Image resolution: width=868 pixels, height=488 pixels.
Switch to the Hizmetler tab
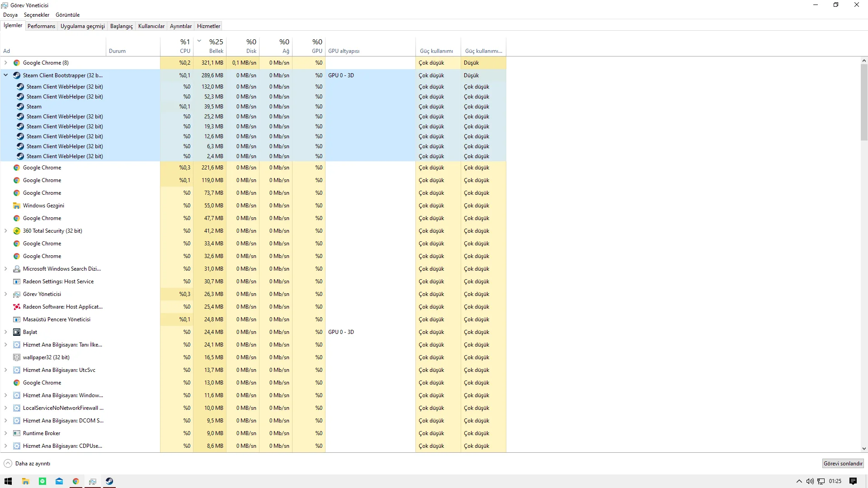(x=208, y=26)
